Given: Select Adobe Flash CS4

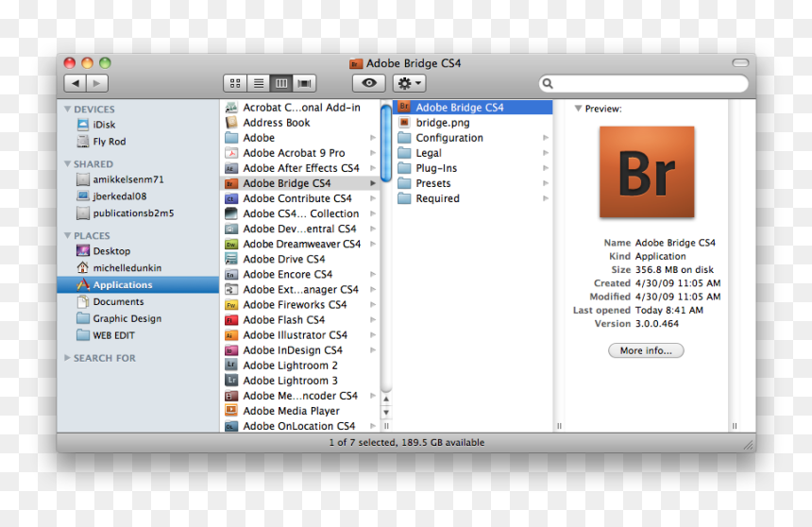Looking at the screenshot, I should [300, 320].
